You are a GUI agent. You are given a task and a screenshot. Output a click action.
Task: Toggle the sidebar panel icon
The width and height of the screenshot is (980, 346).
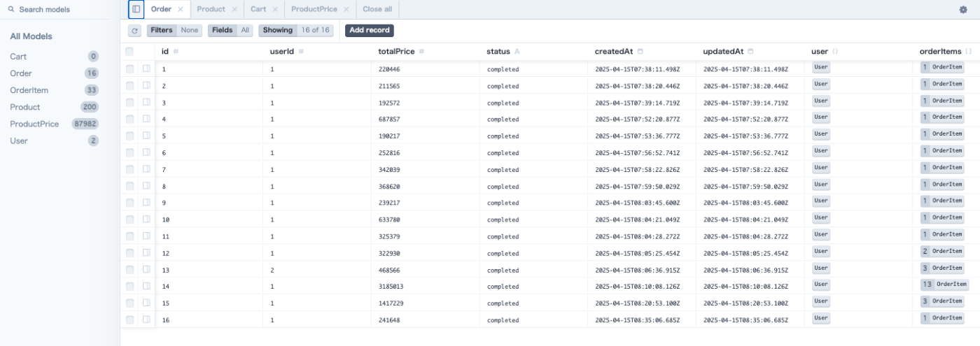click(136, 9)
